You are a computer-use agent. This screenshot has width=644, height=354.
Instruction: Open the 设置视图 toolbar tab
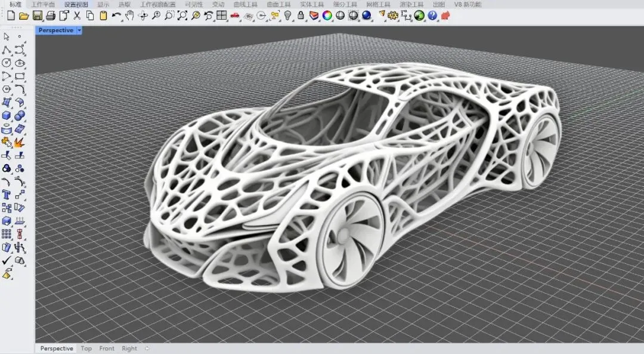tap(76, 4)
